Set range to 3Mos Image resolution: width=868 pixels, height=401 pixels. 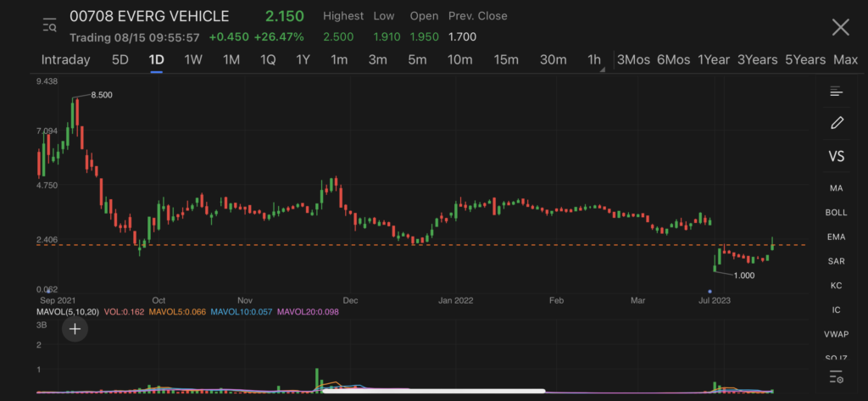click(x=633, y=60)
